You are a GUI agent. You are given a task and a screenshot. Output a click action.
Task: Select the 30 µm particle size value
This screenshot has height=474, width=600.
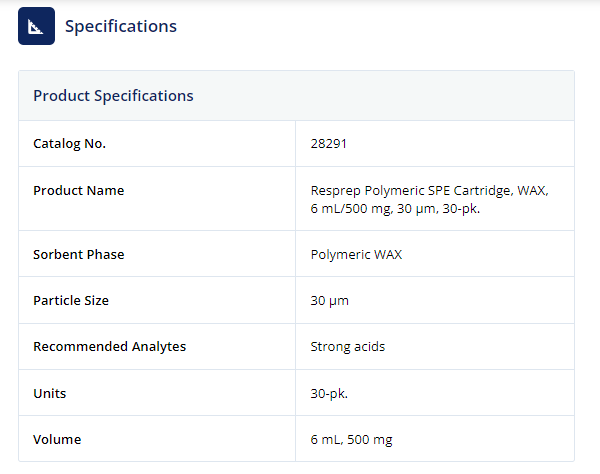(x=329, y=301)
